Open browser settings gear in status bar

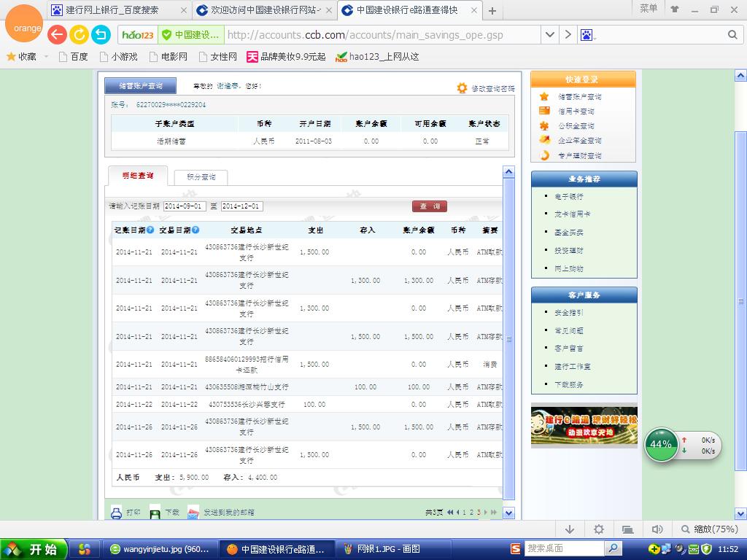[599, 529]
